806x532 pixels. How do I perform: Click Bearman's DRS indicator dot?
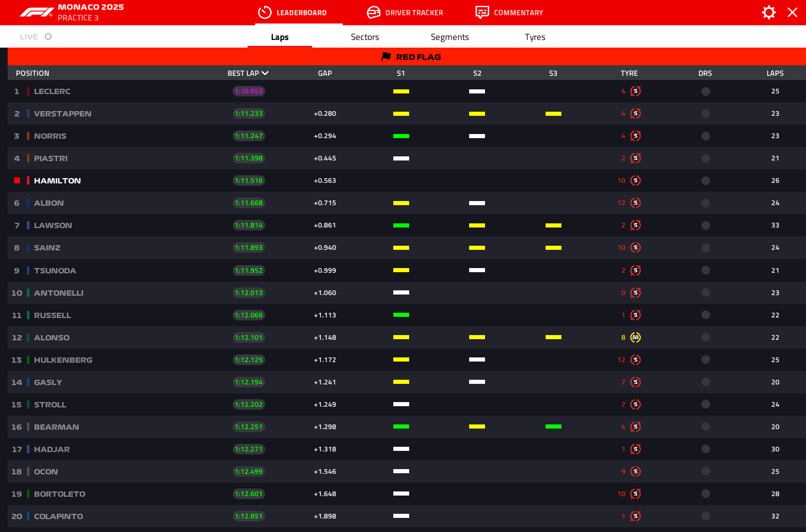coord(705,427)
